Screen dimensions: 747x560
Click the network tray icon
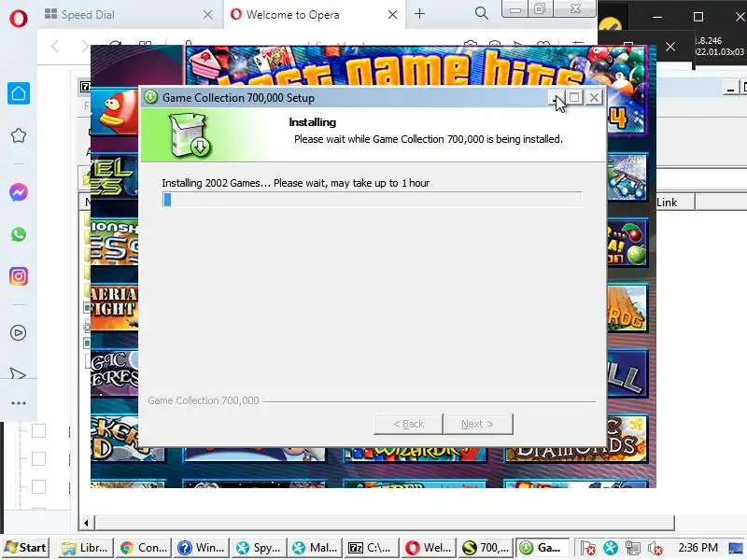tap(633, 548)
